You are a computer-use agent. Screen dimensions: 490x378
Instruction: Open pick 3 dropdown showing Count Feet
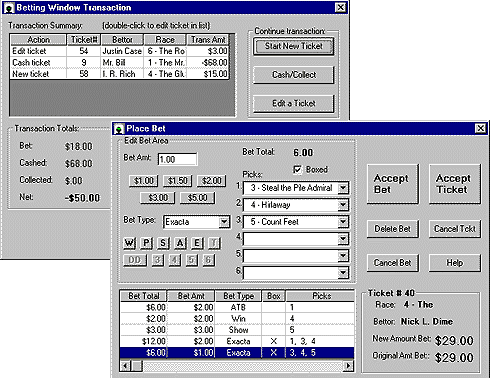tap(343, 222)
